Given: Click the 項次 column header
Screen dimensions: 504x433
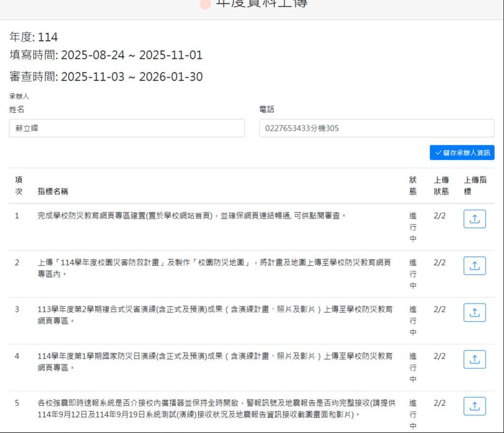Looking at the screenshot, I should click(x=18, y=186).
